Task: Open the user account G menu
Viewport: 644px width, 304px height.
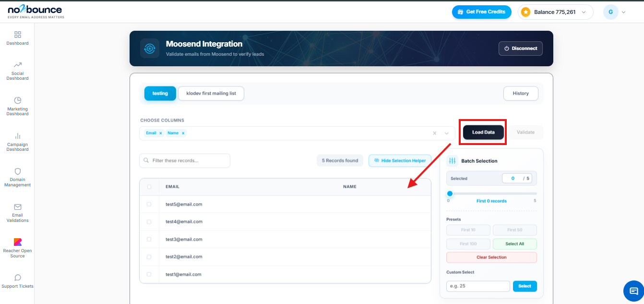Action: [615, 12]
